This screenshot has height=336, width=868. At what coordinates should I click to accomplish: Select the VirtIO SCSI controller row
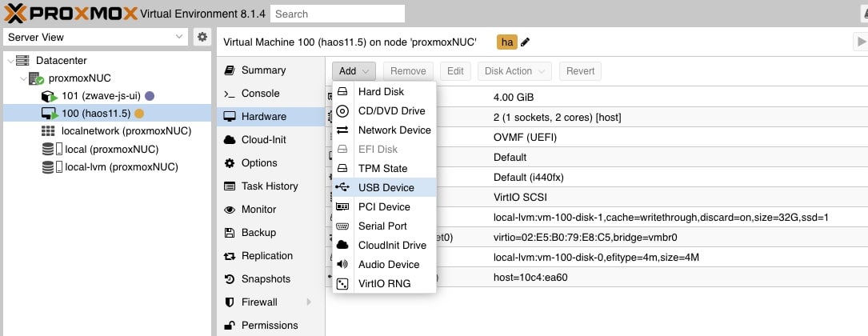(x=597, y=197)
